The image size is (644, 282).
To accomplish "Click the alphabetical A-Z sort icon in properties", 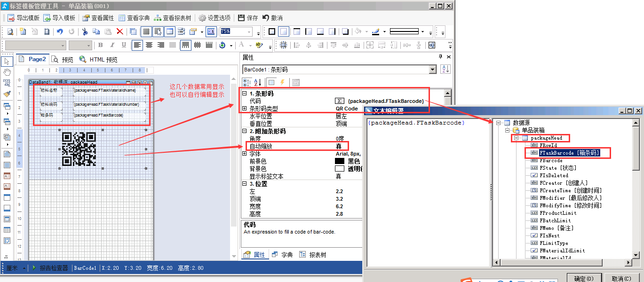I will pyautogui.click(x=258, y=83).
